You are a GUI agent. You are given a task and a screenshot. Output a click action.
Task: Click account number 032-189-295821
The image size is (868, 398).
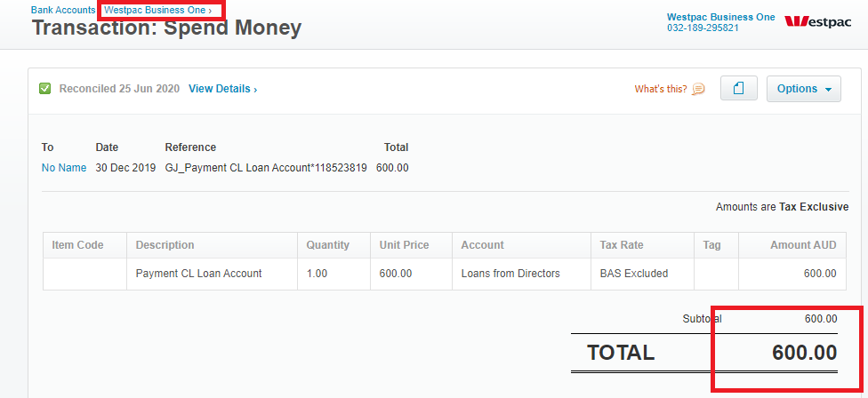point(703,28)
